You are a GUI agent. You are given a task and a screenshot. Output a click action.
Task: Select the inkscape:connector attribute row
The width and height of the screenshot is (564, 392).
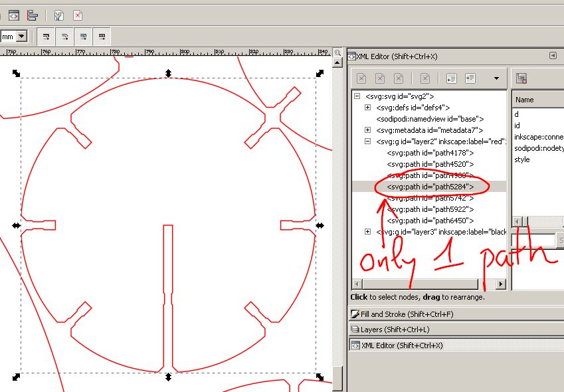(537, 137)
